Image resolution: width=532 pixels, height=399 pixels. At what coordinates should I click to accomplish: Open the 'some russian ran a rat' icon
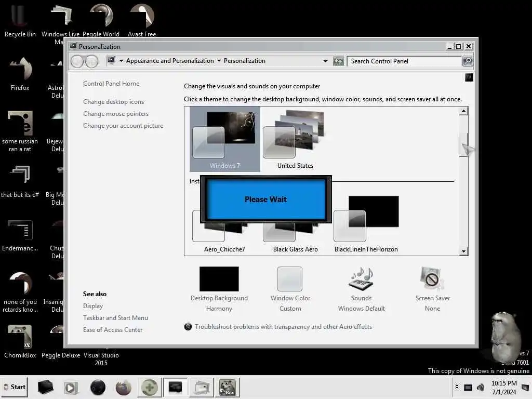pos(20,131)
